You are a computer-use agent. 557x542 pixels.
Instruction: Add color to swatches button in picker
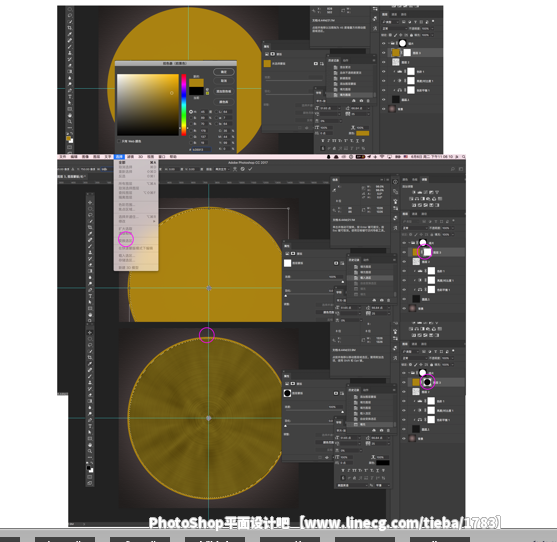[223, 91]
